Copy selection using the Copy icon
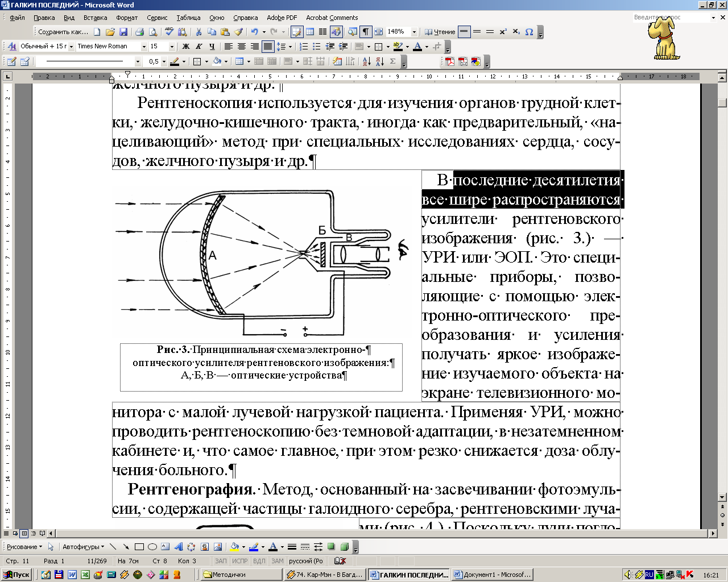This screenshot has width=728, height=582. (x=212, y=32)
